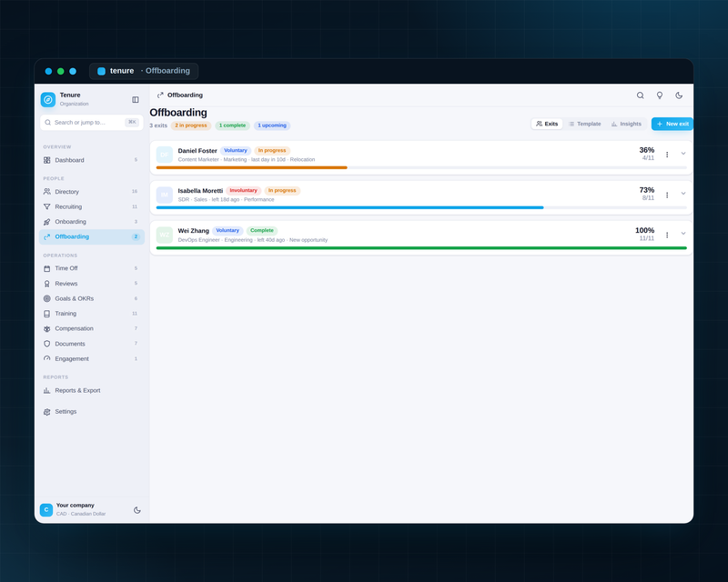Click Wei Zhang's WZ avatar
Screen dimensions: 728x582
pos(165,235)
